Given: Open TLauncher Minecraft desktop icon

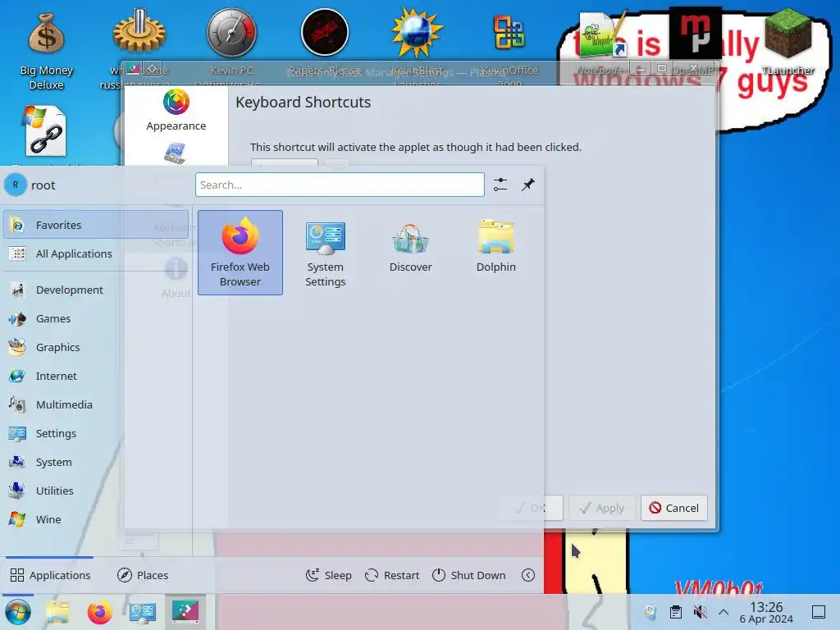Looking at the screenshot, I should pos(787,42).
